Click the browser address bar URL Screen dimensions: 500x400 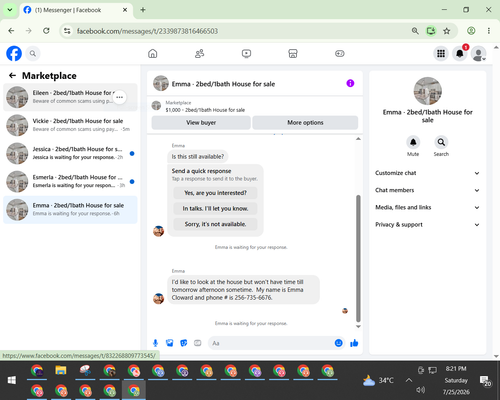147,31
